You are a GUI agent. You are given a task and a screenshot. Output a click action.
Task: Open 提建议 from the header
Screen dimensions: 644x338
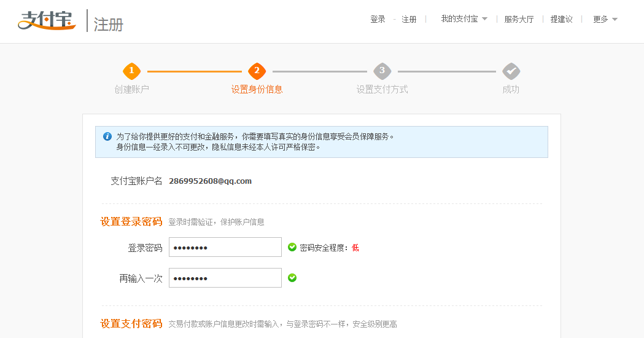pos(562,19)
